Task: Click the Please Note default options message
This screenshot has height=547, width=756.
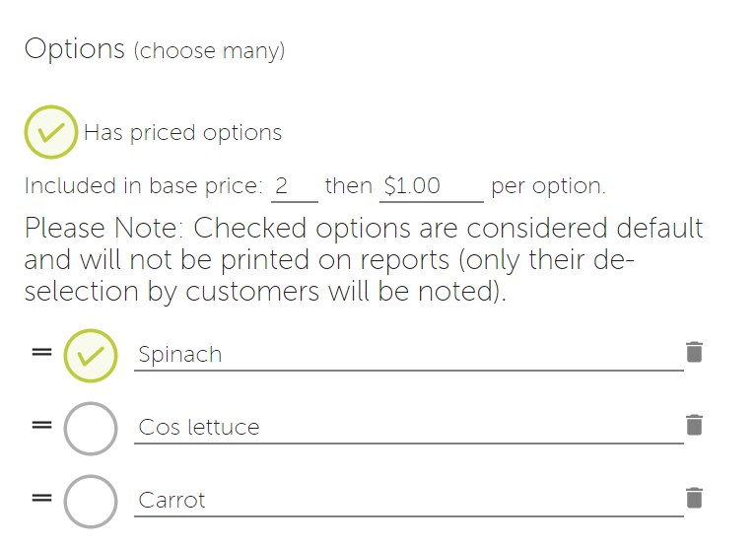Action: tap(364, 260)
